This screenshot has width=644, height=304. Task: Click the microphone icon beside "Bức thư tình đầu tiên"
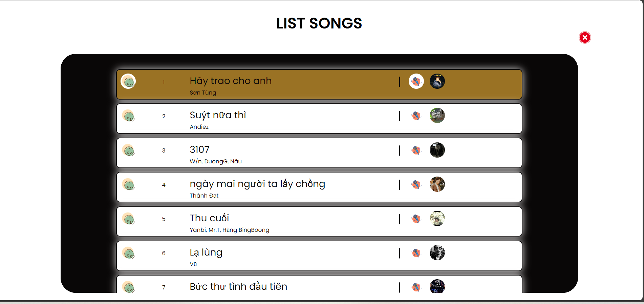click(416, 287)
